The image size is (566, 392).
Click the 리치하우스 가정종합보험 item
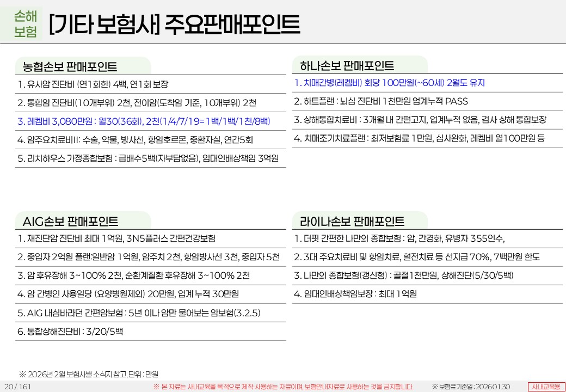(148, 158)
